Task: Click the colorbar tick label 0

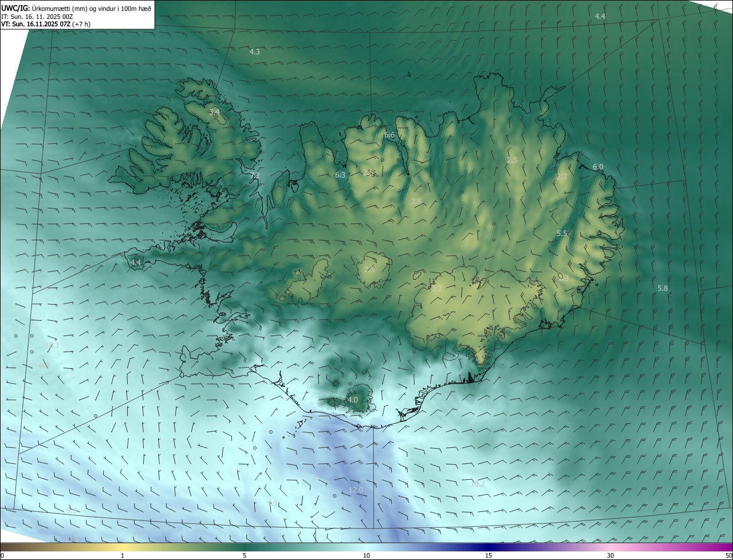Action: (2, 555)
